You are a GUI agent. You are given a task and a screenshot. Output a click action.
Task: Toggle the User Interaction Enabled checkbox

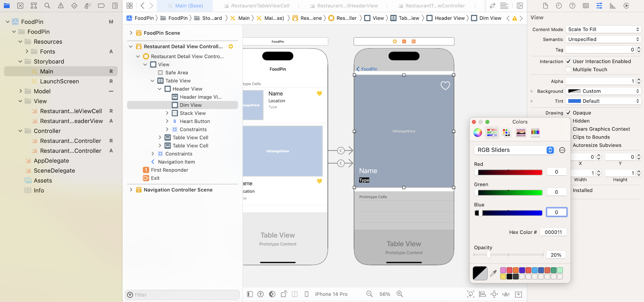point(568,61)
